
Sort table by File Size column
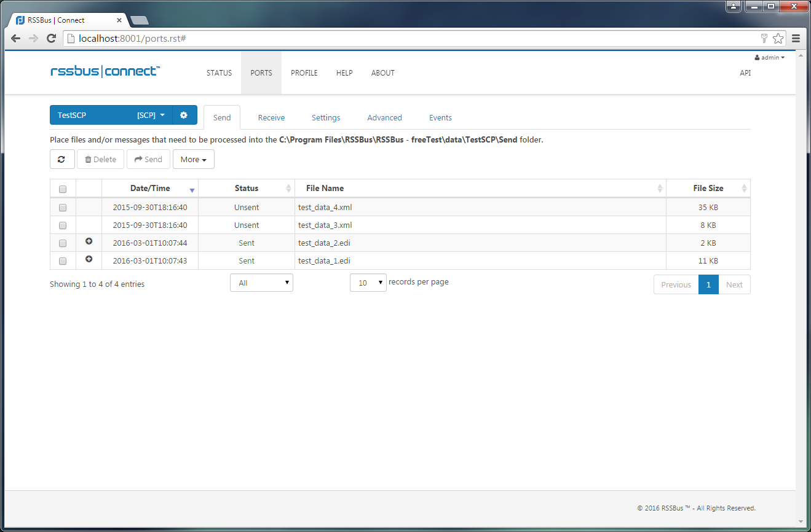point(708,188)
